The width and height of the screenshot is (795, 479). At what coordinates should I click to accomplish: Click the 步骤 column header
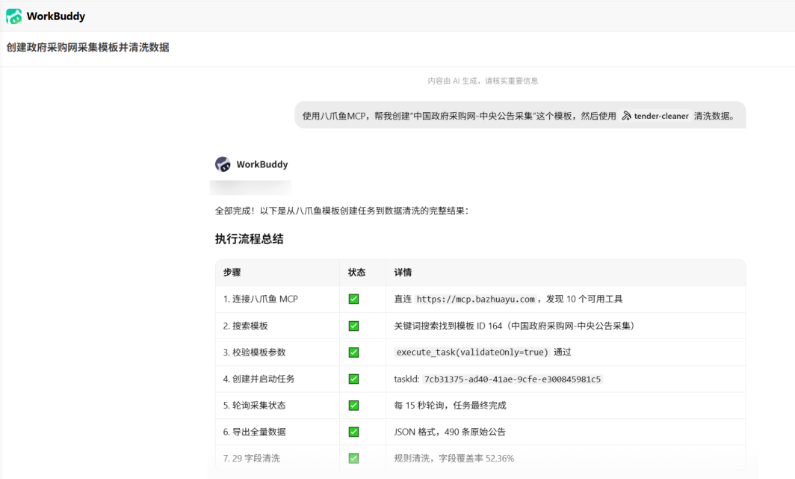[232, 273]
